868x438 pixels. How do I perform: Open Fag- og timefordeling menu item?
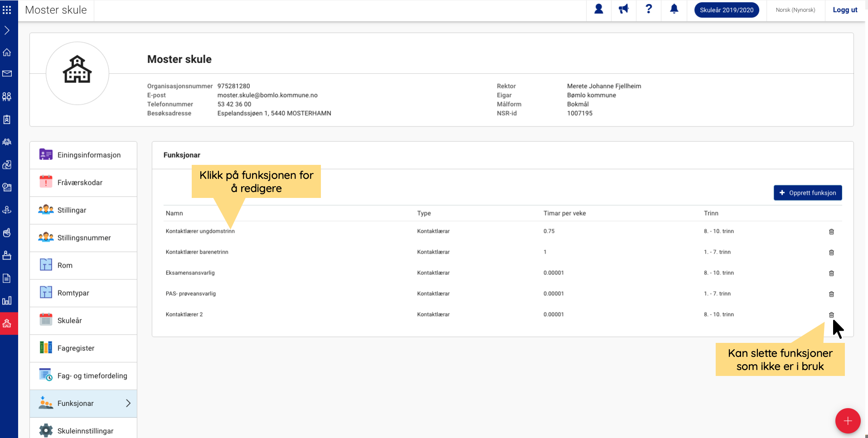click(x=83, y=376)
